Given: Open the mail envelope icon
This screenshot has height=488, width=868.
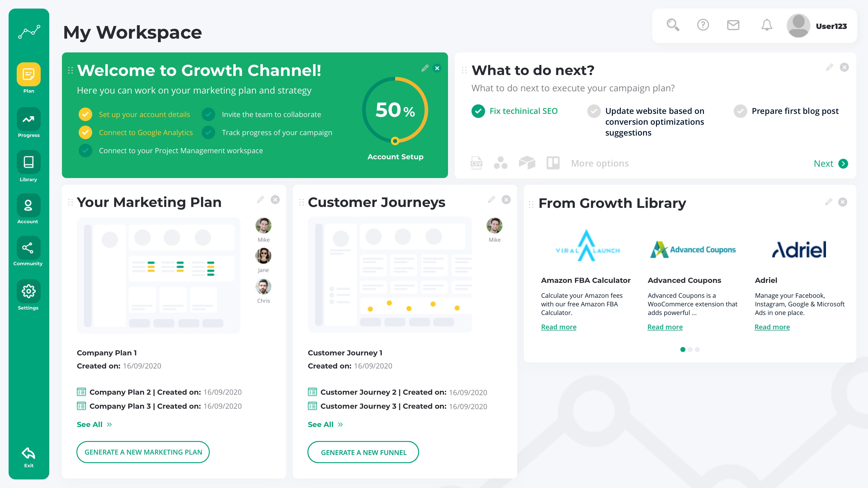Looking at the screenshot, I should (733, 25).
